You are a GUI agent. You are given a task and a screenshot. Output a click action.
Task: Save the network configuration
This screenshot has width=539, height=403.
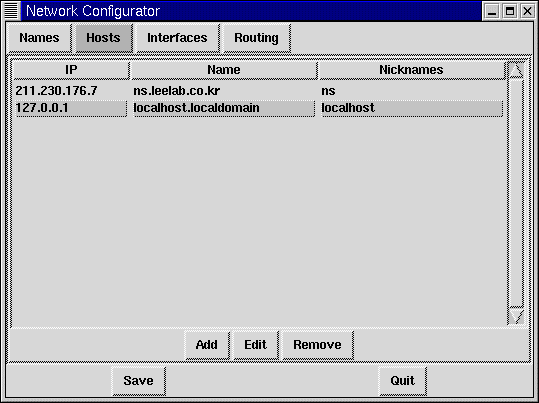(x=139, y=381)
